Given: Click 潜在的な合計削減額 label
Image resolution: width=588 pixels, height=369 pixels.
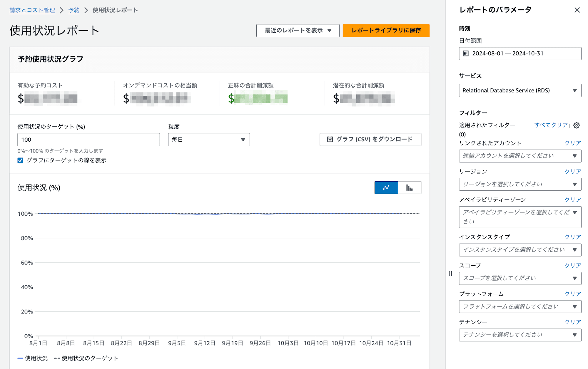Looking at the screenshot, I should [x=359, y=85].
